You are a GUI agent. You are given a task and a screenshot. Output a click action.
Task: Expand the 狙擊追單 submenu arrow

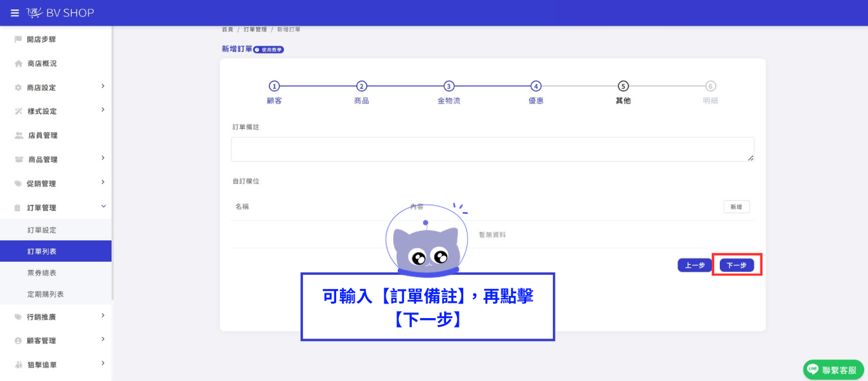pyautogui.click(x=103, y=363)
